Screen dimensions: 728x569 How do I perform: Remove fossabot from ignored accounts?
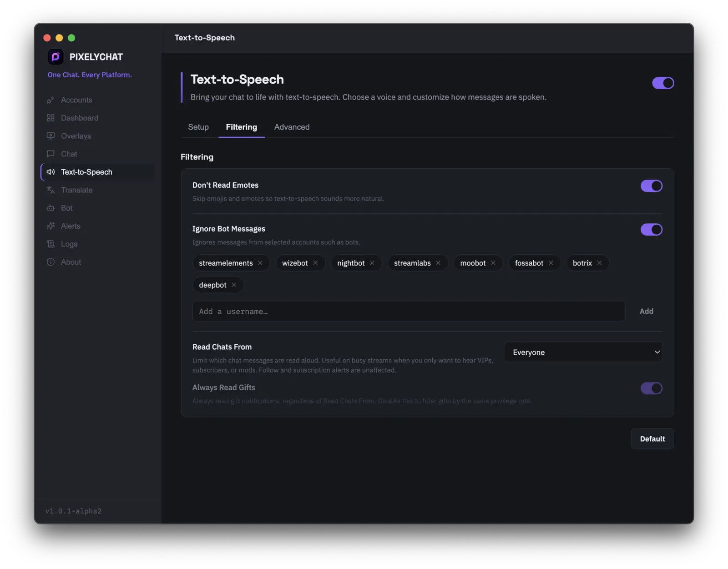(551, 263)
